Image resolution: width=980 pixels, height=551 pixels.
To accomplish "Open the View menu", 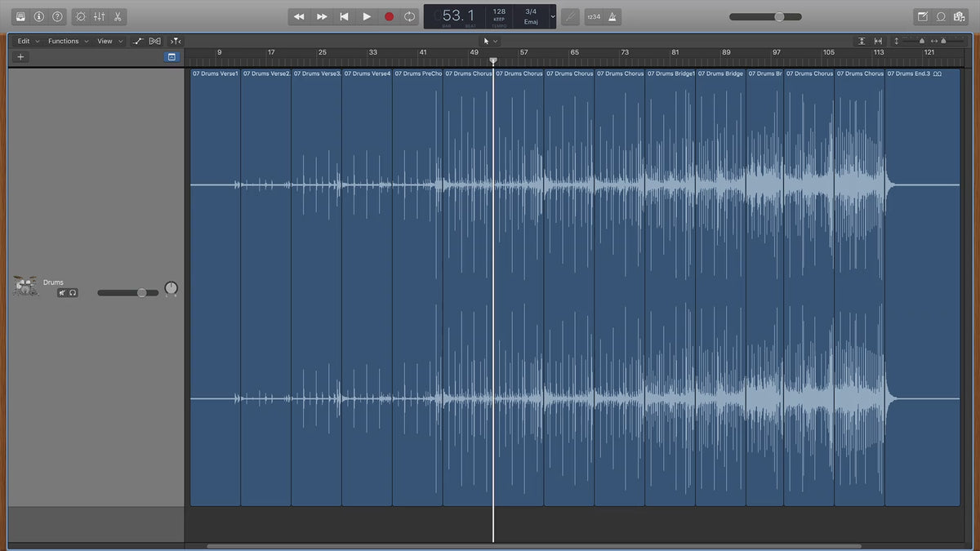I will [x=109, y=41].
